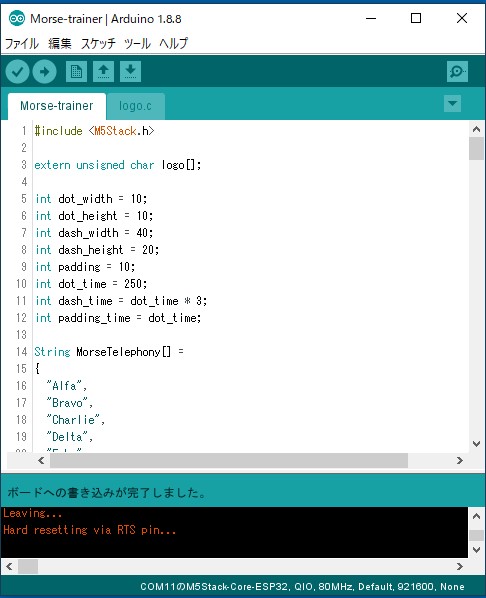Click the line number 14 in the gutter

(x=21, y=352)
